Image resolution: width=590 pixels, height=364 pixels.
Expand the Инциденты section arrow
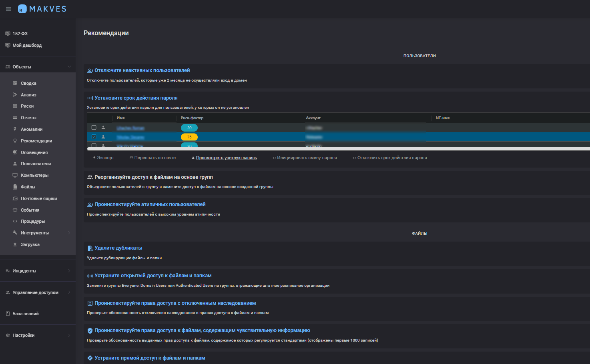tap(69, 271)
